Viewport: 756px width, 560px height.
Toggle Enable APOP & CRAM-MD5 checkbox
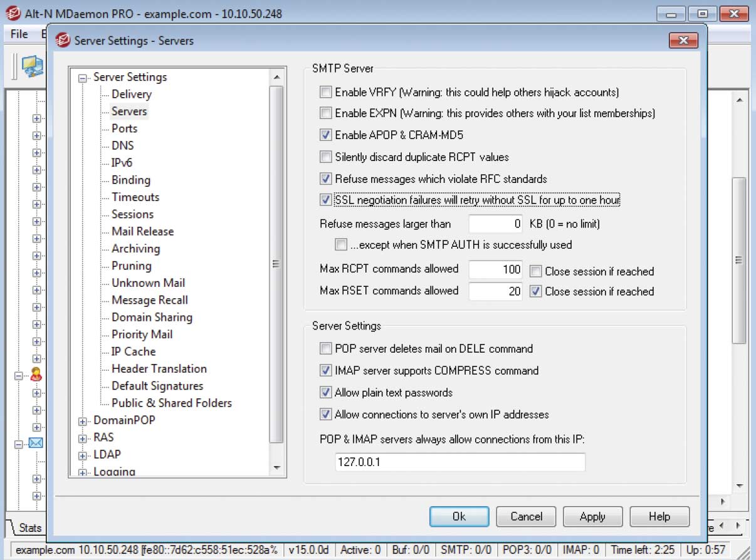coord(325,135)
